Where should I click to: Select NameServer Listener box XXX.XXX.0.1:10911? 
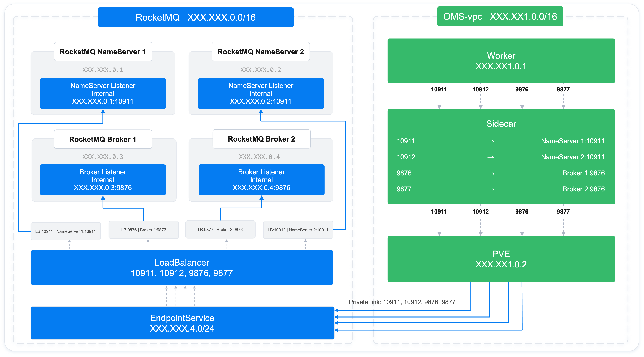[103, 93]
